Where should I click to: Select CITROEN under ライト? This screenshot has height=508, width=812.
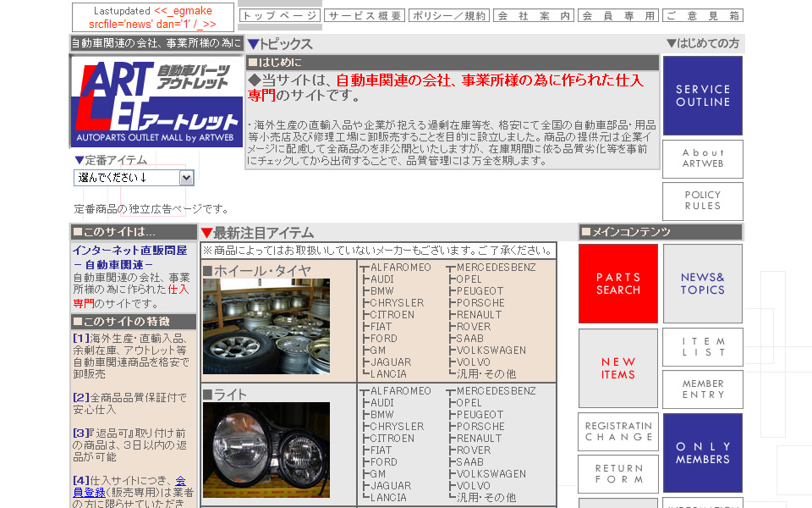coord(392,439)
